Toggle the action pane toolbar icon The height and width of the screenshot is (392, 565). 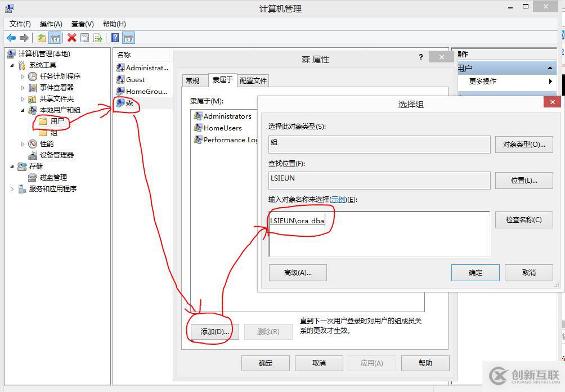pyautogui.click(x=129, y=38)
